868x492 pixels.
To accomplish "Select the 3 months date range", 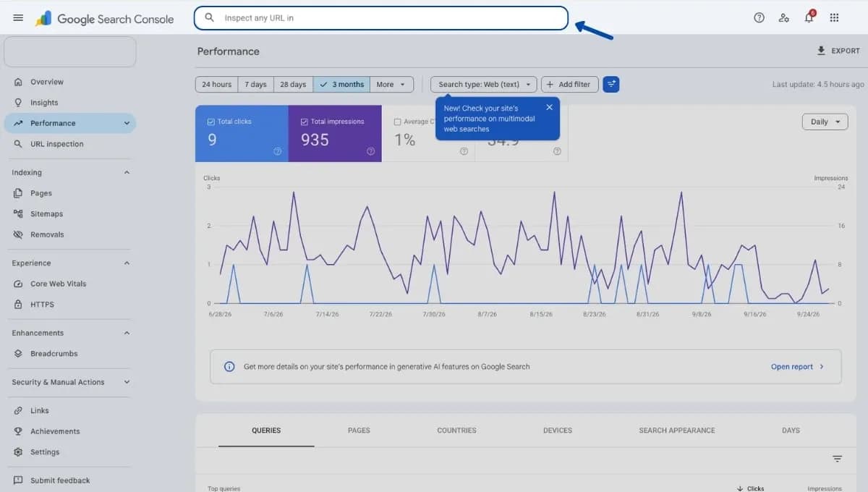I will 341,85.
